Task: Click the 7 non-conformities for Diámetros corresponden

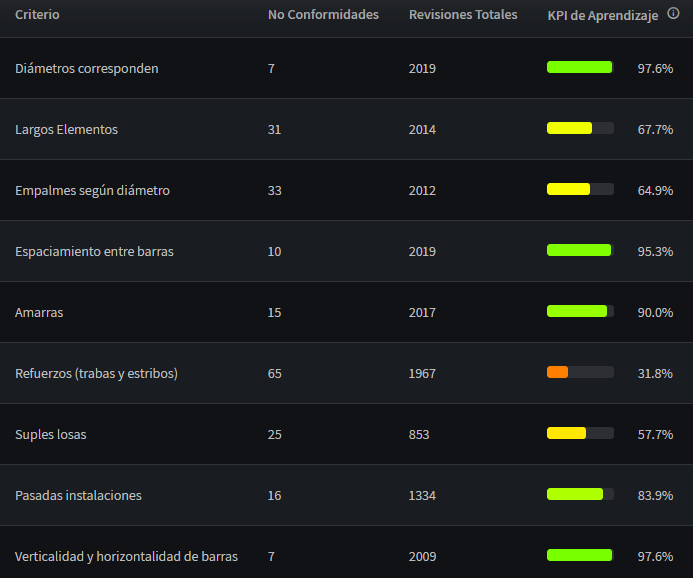Action: [x=271, y=68]
